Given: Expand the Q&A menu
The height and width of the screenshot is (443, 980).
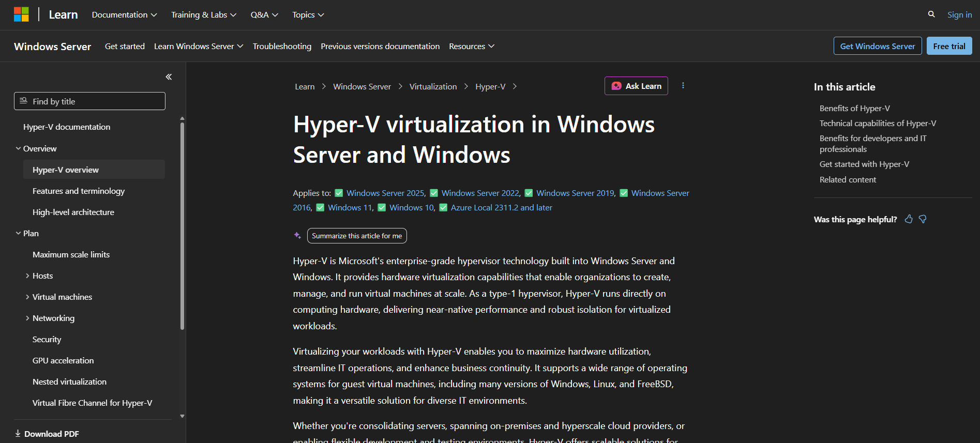Looking at the screenshot, I should point(264,14).
